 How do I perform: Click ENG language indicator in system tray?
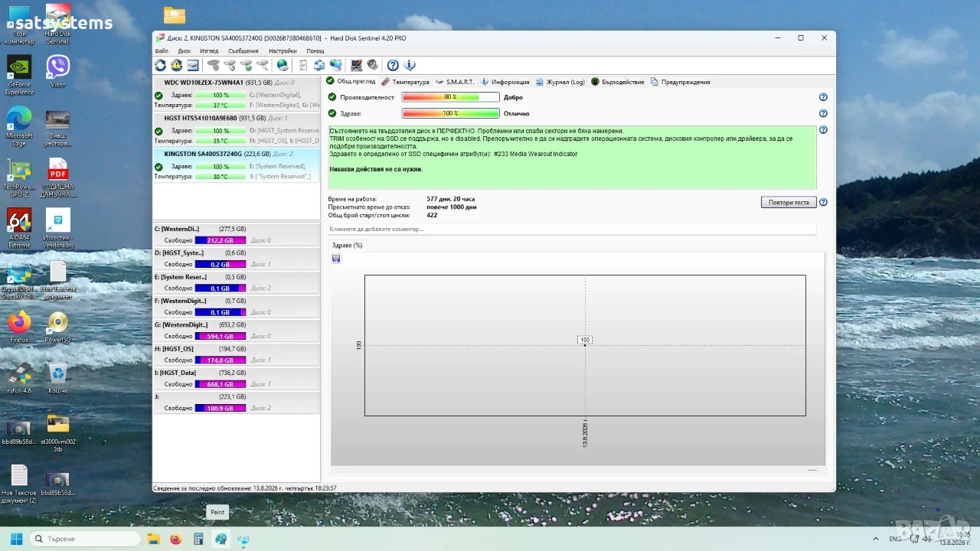pyautogui.click(x=897, y=539)
